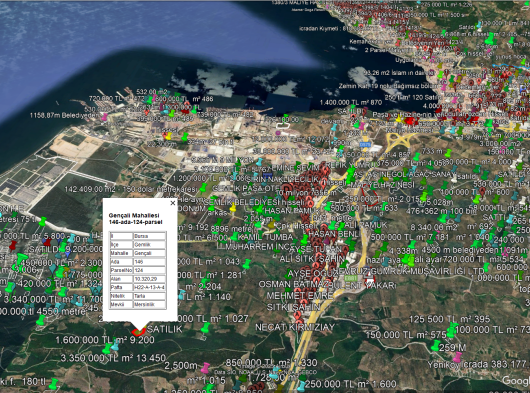
Task: Click the NECAT KIRMIZIAY placemark label
Action: pos(295,327)
